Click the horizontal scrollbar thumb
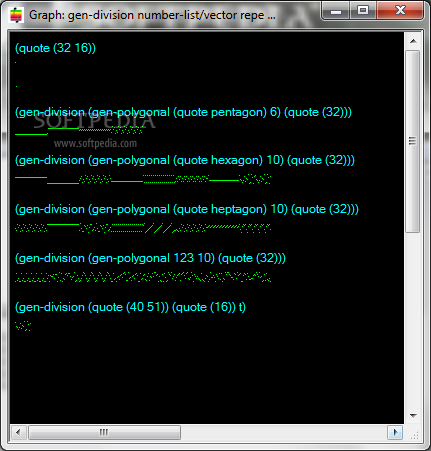The image size is (431, 451). click(x=104, y=432)
